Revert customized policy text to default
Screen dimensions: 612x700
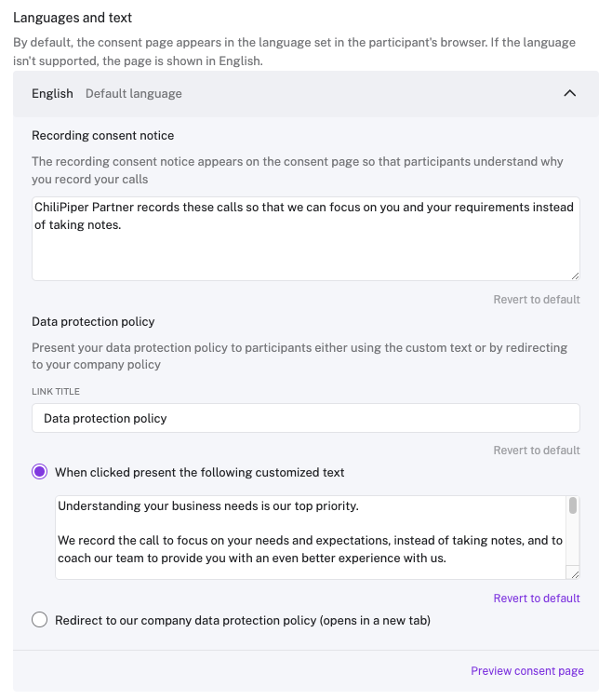coord(536,599)
